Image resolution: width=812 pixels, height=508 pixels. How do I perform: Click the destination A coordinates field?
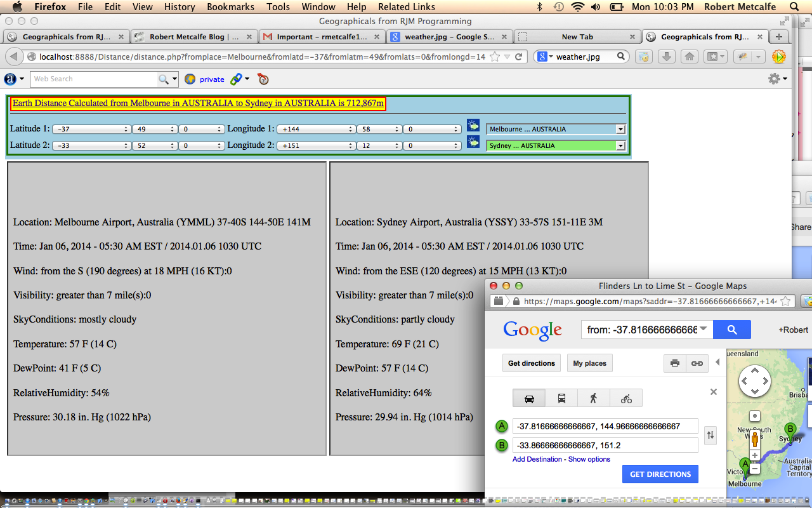point(605,426)
